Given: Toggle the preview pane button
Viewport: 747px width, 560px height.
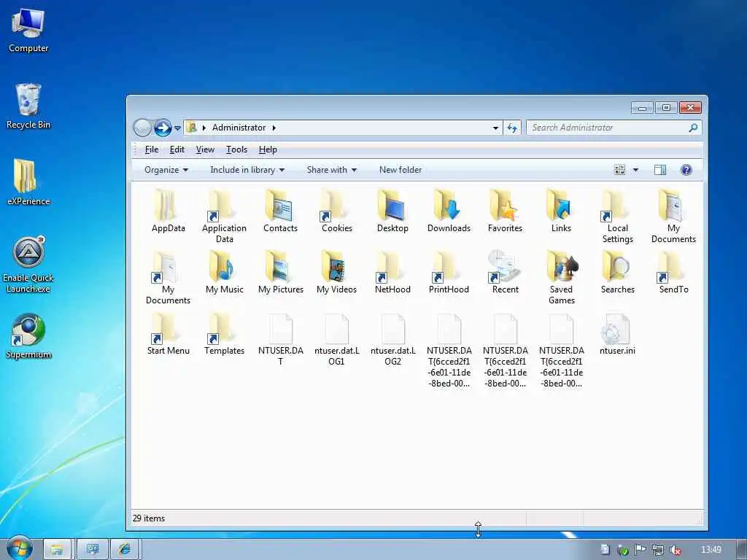Looking at the screenshot, I should [x=659, y=170].
